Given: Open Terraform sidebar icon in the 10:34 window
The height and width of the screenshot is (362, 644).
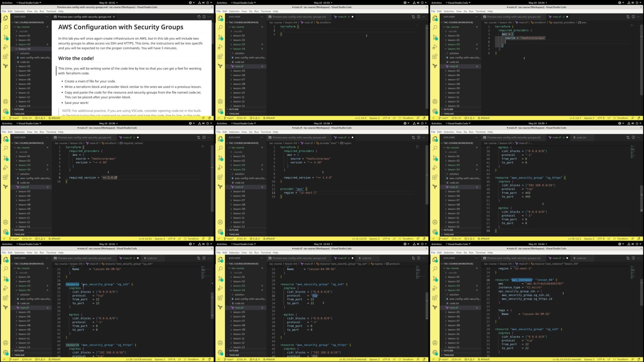Looking at the screenshot, I should coord(435,66).
